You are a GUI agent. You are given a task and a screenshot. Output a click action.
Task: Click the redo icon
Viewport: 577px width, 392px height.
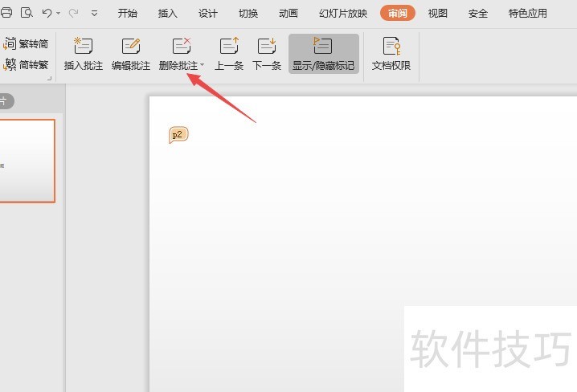pyautogui.click(x=74, y=13)
